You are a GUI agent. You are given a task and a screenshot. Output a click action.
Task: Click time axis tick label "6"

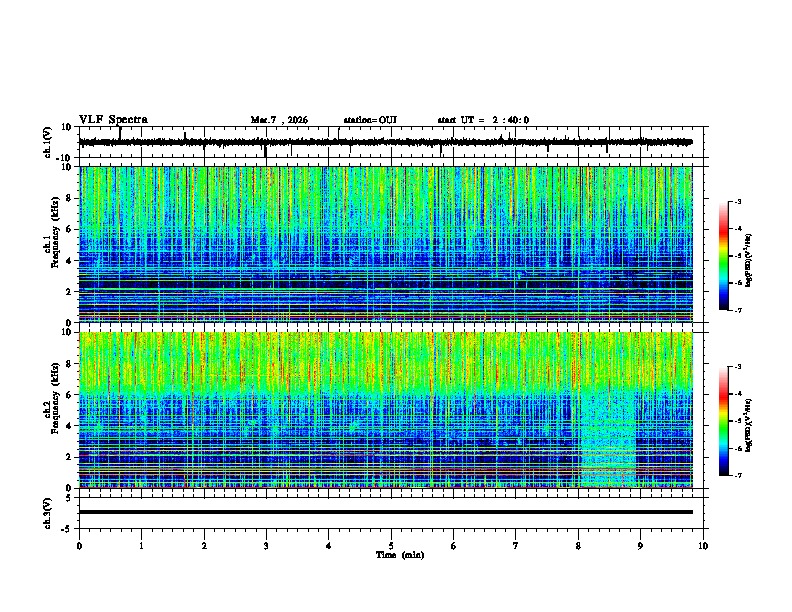(x=454, y=546)
